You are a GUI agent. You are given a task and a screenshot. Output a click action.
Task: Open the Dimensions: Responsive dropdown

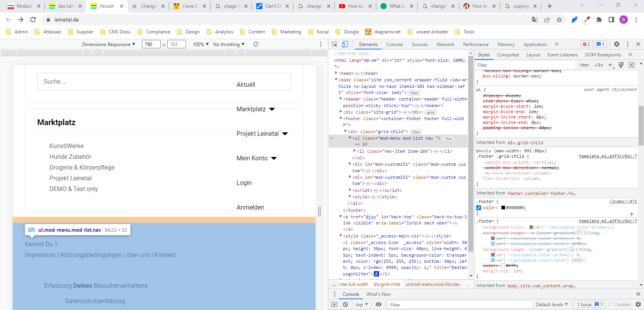pyautogui.click(x=109, y=44)
